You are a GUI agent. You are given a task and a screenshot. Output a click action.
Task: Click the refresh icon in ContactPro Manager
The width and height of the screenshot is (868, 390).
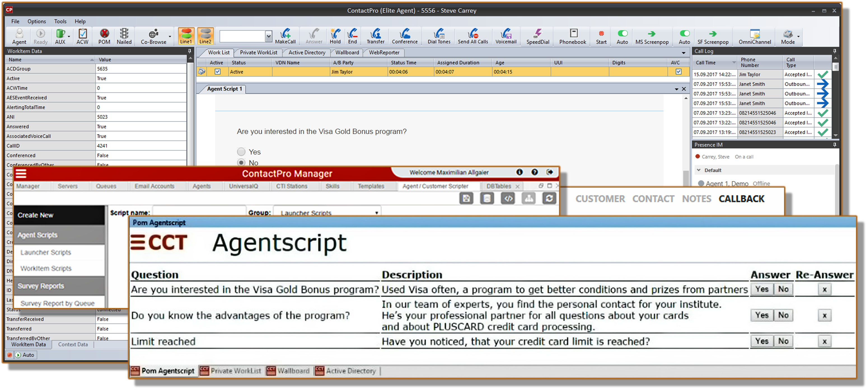coord(549,198)
